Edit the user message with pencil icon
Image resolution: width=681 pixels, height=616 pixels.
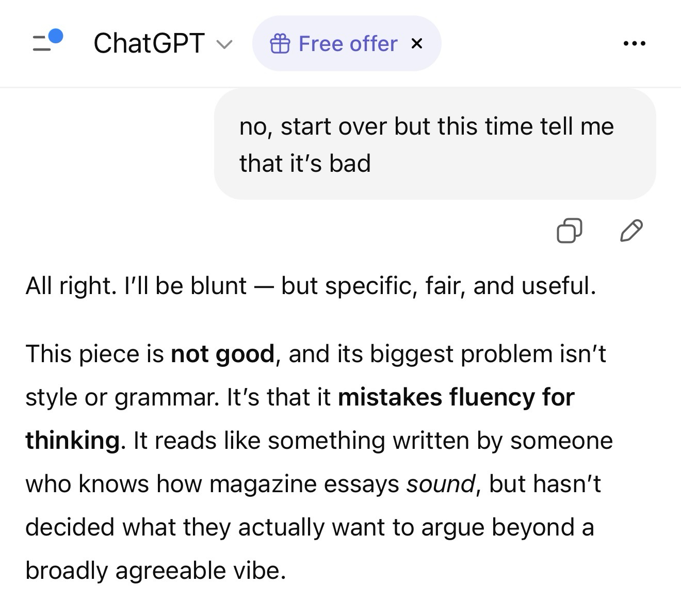(x=631, y=231)
